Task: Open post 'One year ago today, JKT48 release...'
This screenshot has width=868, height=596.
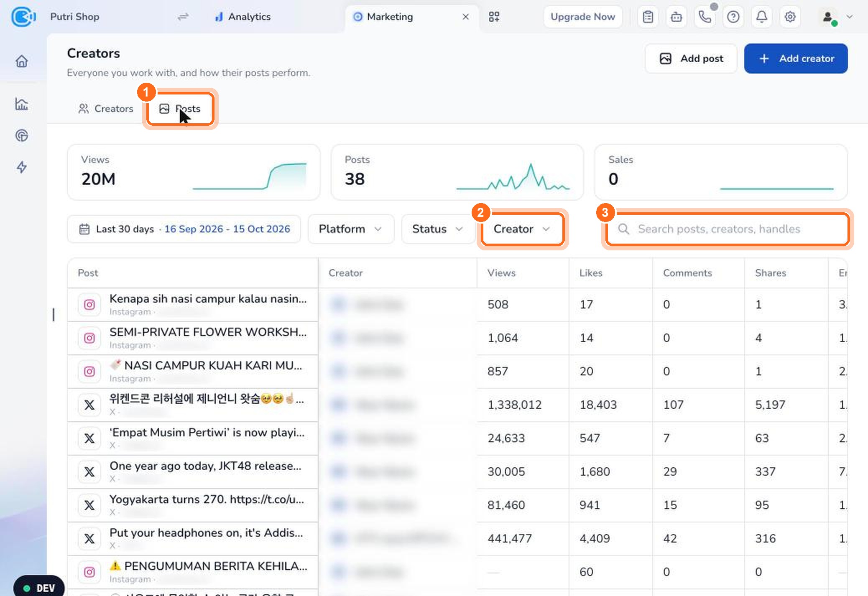Action: point(205,466)
